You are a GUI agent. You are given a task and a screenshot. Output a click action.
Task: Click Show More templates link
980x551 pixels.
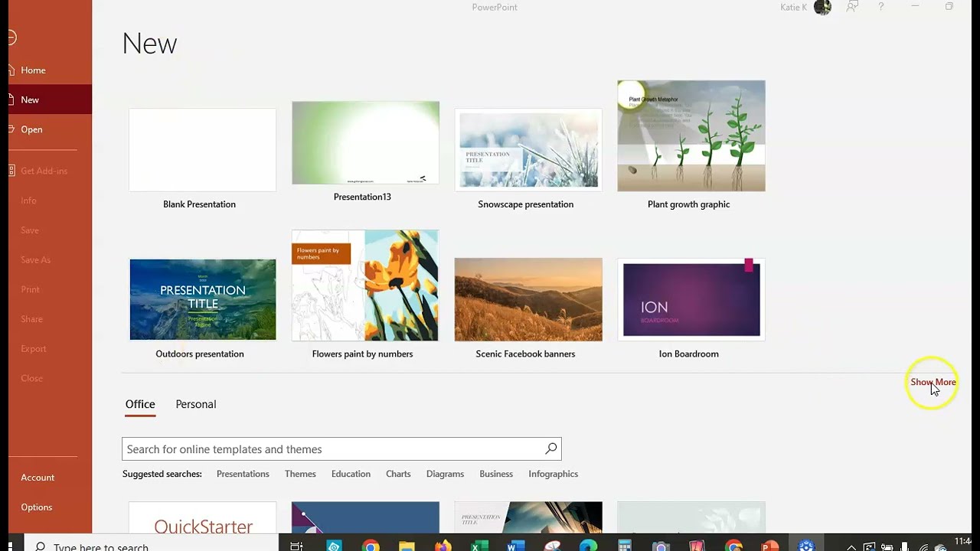click(x=933, y=382)
